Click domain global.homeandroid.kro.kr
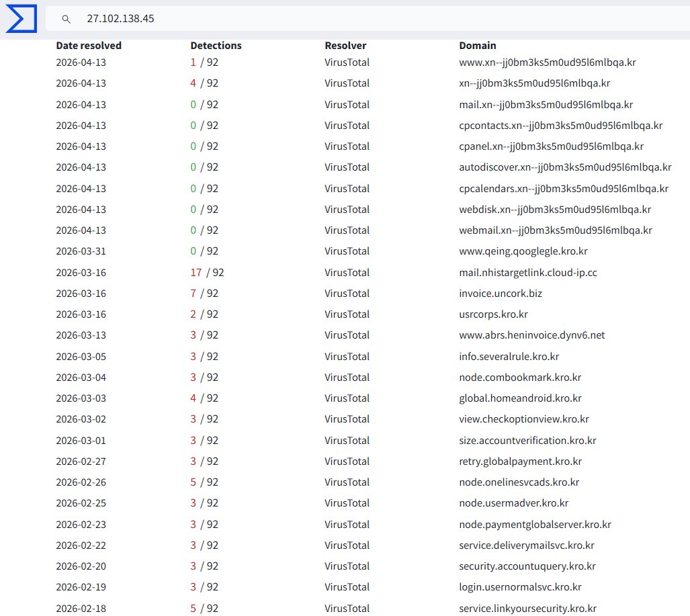The image size is (690, 616). 520,398
